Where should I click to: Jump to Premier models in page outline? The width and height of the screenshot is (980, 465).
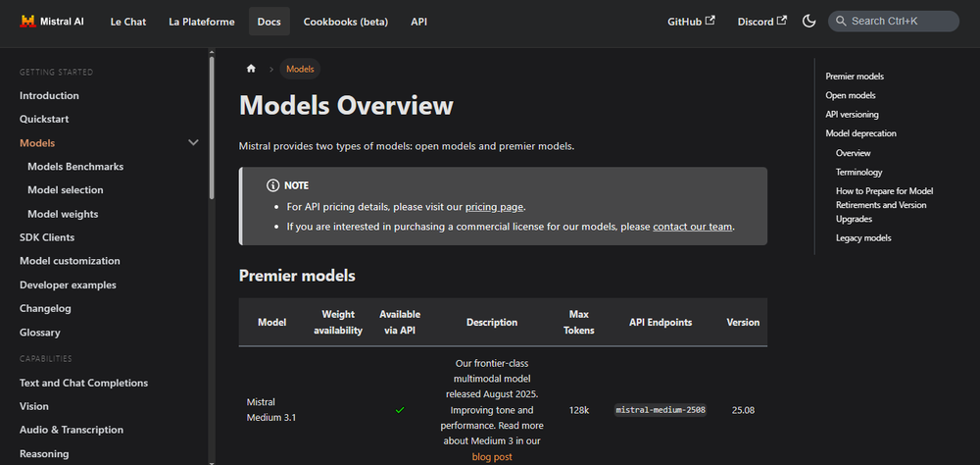coord(855,77)
